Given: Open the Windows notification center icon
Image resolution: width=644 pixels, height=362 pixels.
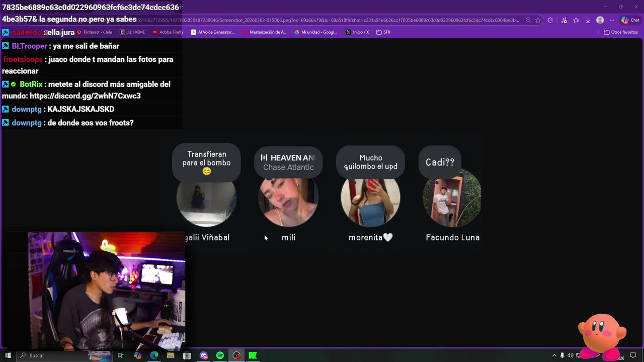Looking at the screenshot, I should coord(633,355).
